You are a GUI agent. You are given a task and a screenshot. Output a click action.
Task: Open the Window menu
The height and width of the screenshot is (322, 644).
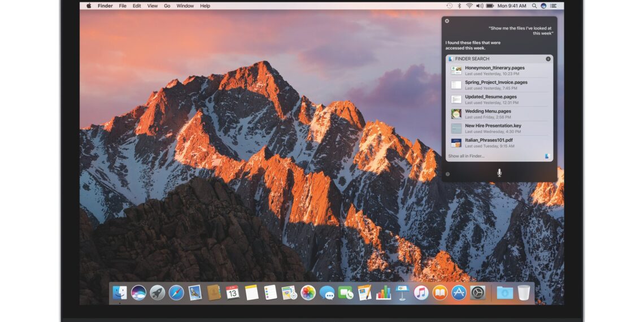185,6
